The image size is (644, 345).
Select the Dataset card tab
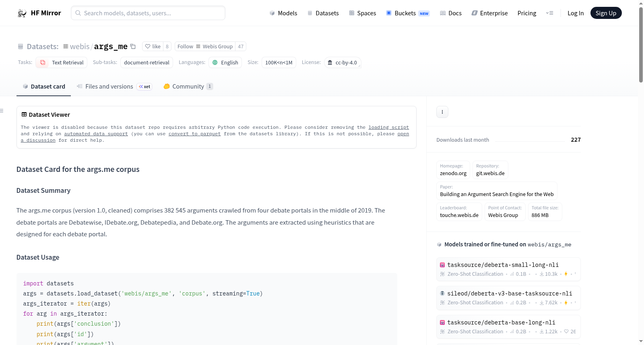pos(43,87)
